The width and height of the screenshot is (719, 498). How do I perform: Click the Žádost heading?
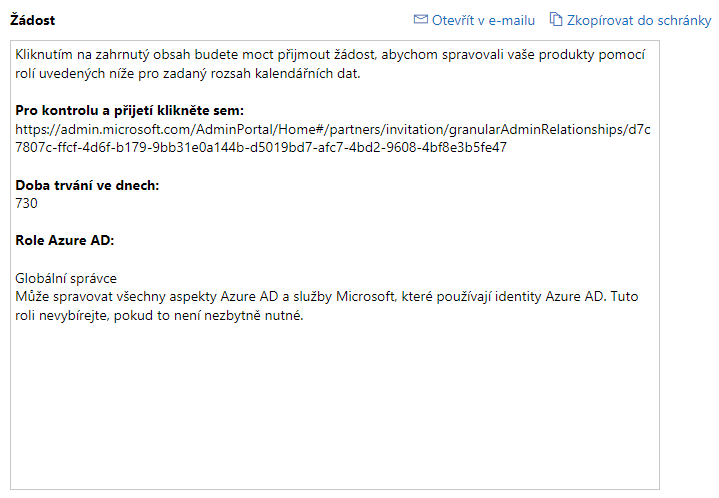(x=33, y=20)
